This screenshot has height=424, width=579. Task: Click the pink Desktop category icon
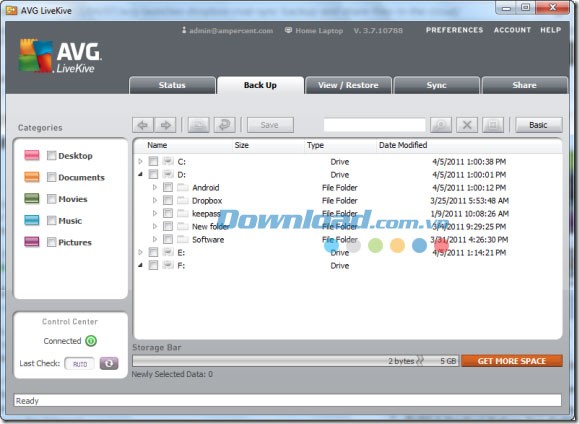tap(32, 155)
